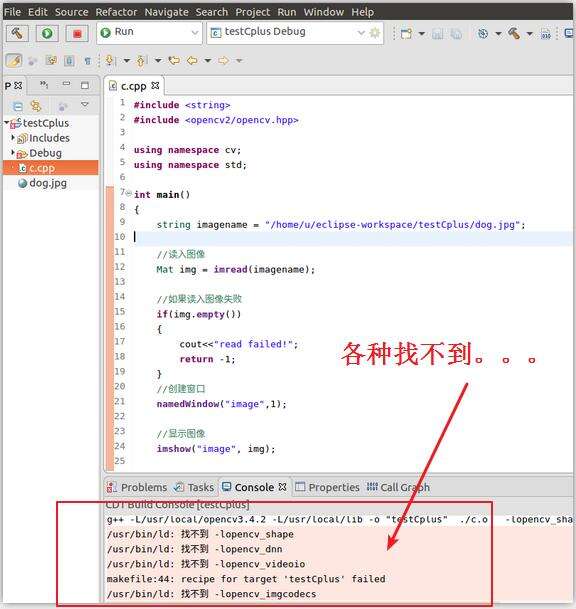
Task: Click the fourth secondary-toolbar icon
Action: (70, 61)
